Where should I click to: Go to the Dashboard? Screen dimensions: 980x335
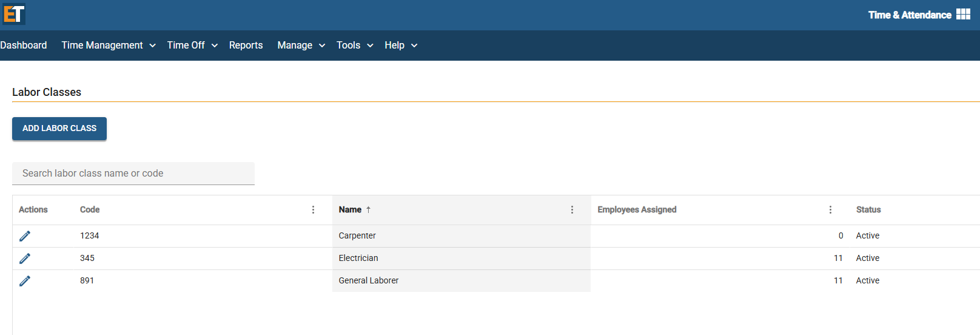pos(24,46)
